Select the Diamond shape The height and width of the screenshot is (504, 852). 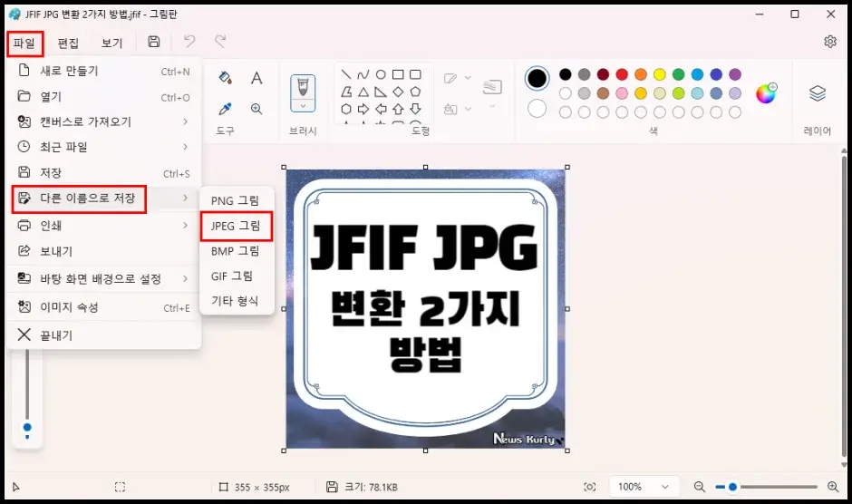(398, 92)
